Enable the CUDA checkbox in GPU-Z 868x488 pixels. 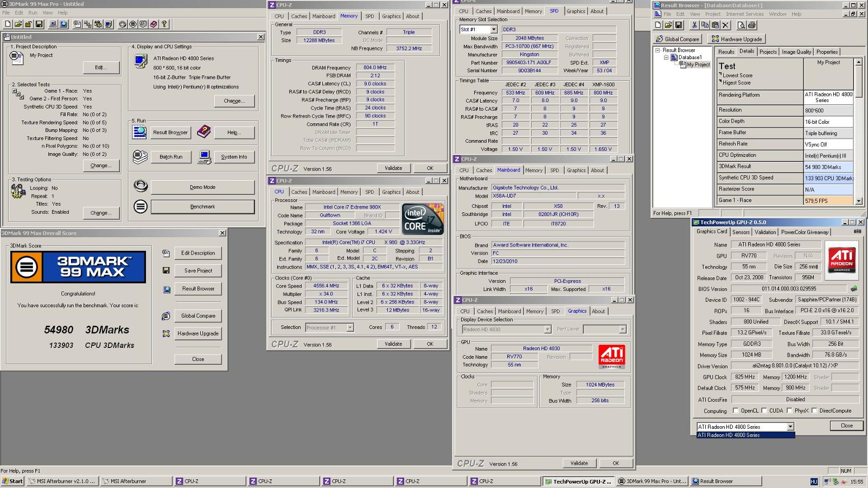coord(764,410)
